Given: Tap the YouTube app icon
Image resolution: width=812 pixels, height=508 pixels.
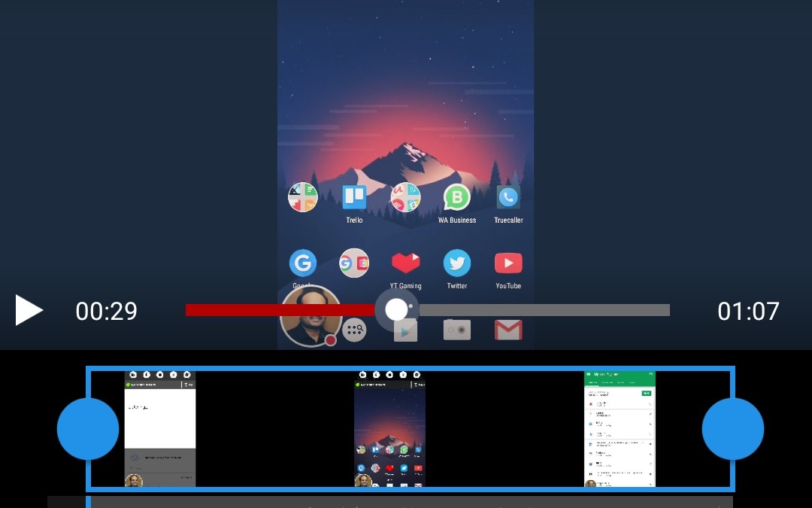Looking at the screenshot, I should click(508, 263).
